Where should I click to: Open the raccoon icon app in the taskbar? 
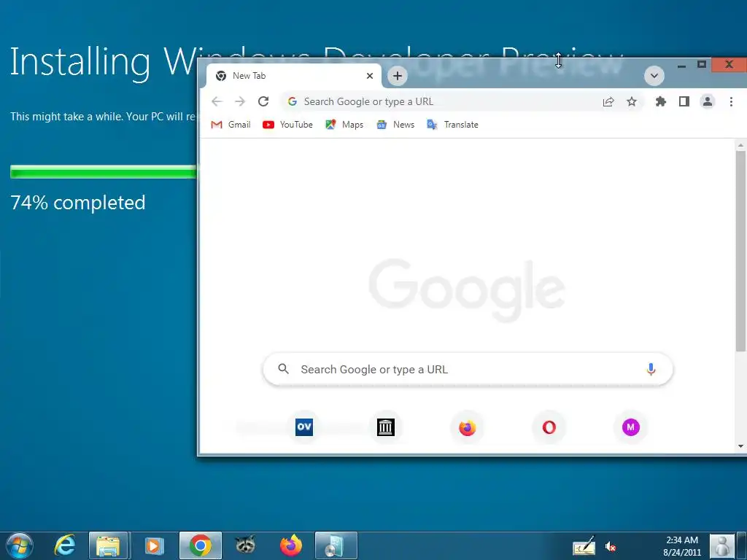point(245,545)
